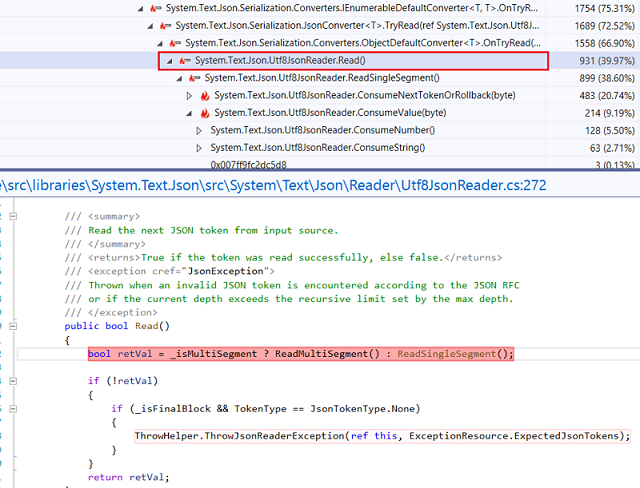This screenshot has height=488, width=640.
Task: Collapse the IEnumerableDefaultConverter OnTryRead node
Action: pos(140,8)
